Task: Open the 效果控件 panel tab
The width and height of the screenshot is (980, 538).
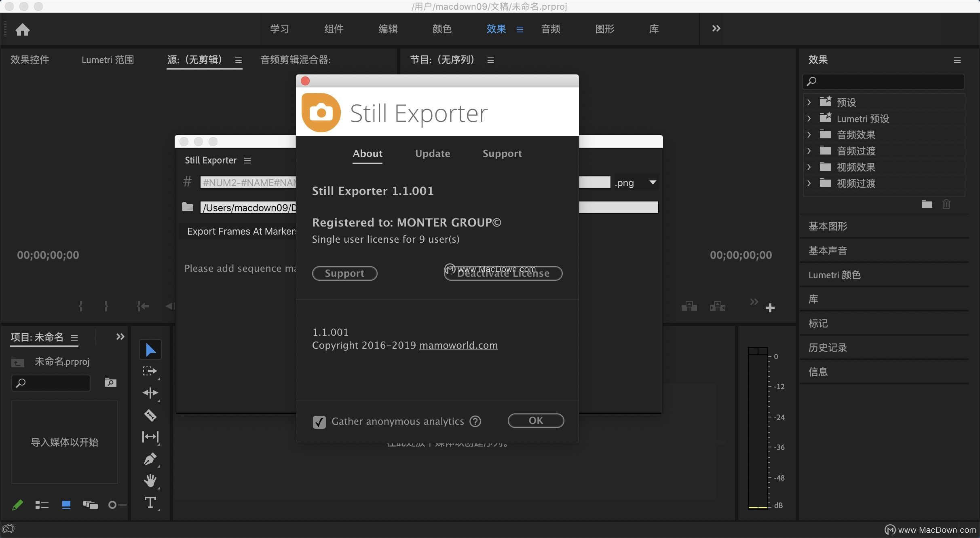Action: coord(30,60)
